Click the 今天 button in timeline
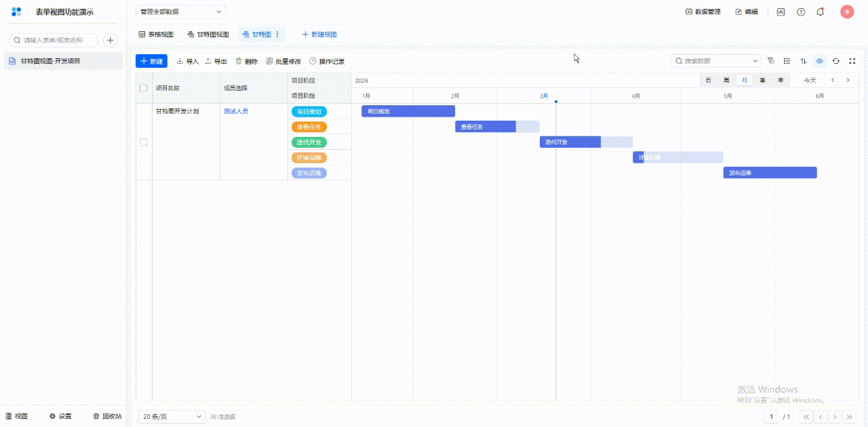The width and height of the screenshot is (868, 427). (810, 80)
